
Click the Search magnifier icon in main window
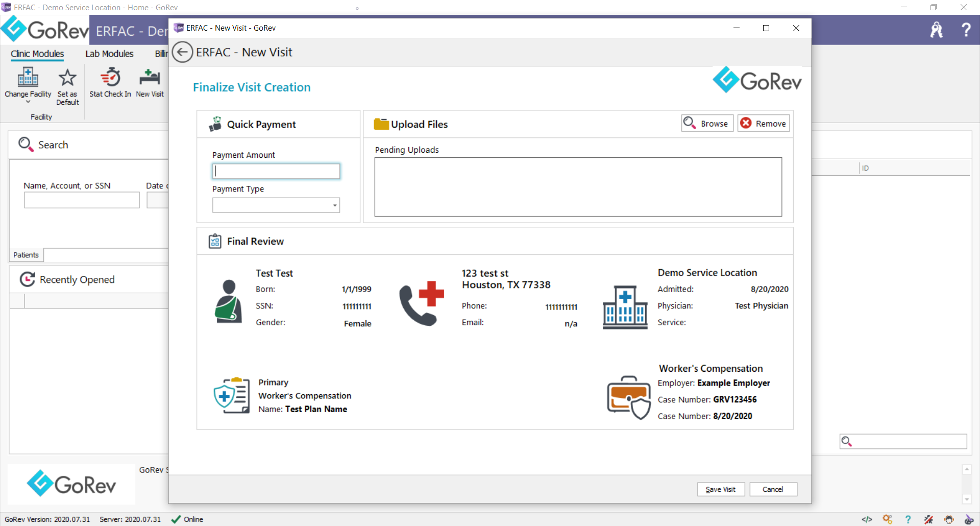pos(26,145)
